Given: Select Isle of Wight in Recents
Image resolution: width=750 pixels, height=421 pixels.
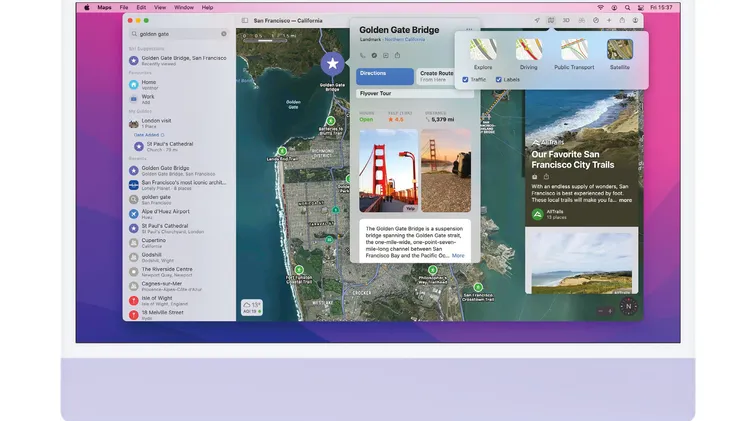Looking at the screenshot, I should click(178, 300).
